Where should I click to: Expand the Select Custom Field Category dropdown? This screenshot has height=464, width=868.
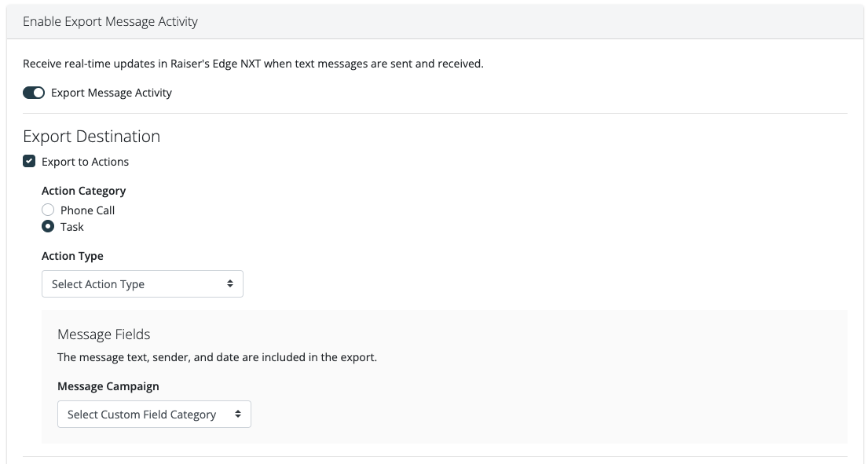point(153,415)
